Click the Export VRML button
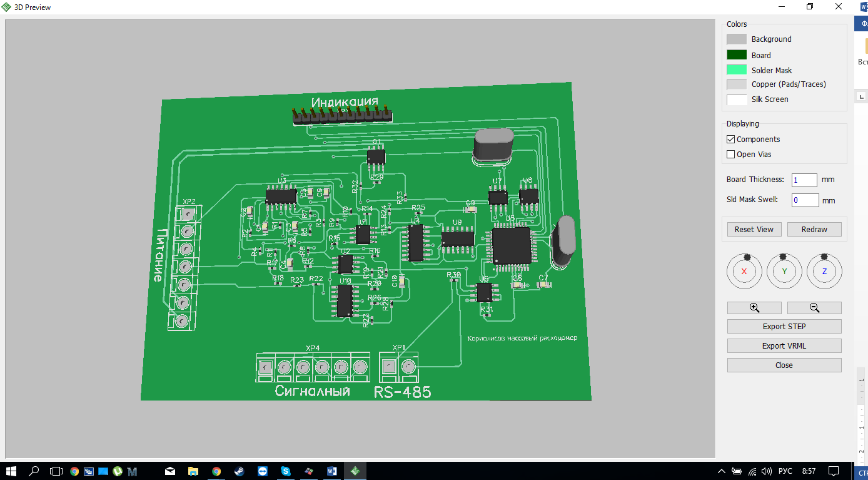 (x=784, y=345)
